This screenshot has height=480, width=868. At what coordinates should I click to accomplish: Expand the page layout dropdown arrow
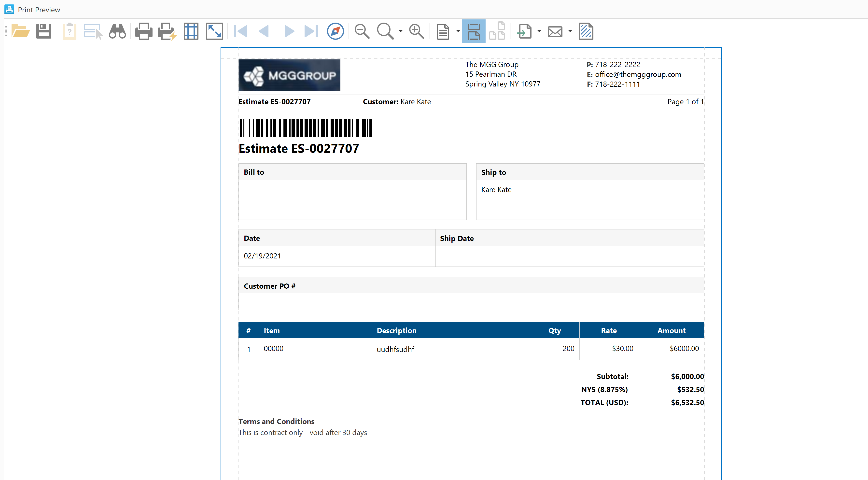click(x=458, y=31)
